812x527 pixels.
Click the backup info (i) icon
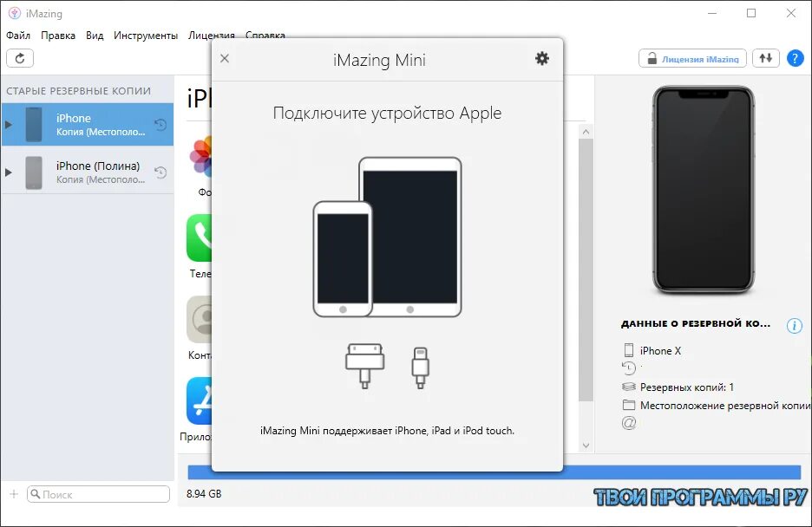[794, 325]
